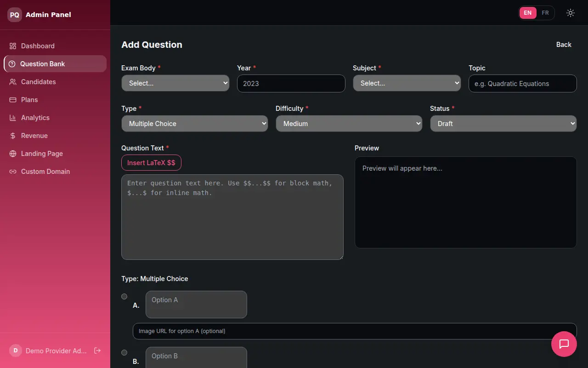Click the Preview pane
This screenshot has height=368, width=588.
[466, 202]
